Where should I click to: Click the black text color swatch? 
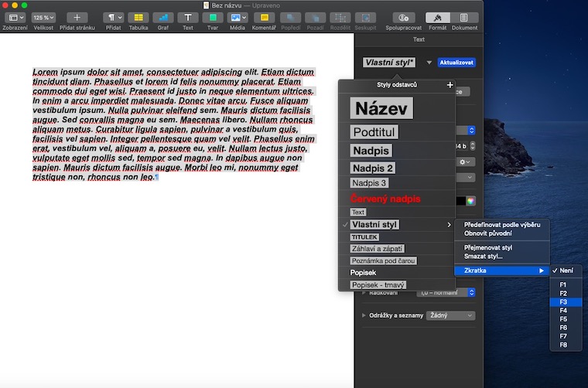461,201
